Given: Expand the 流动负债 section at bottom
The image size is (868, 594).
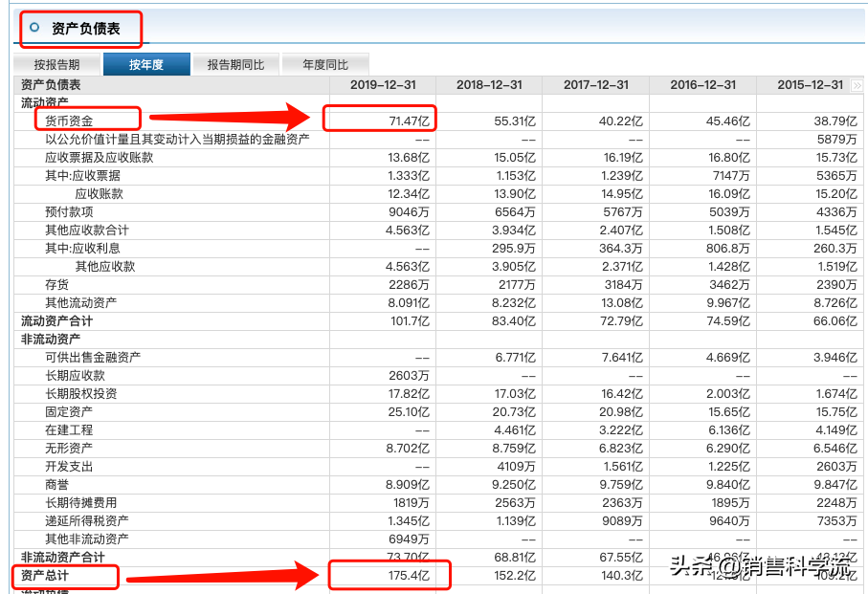Looking at the screenshot, I should 44,591.
